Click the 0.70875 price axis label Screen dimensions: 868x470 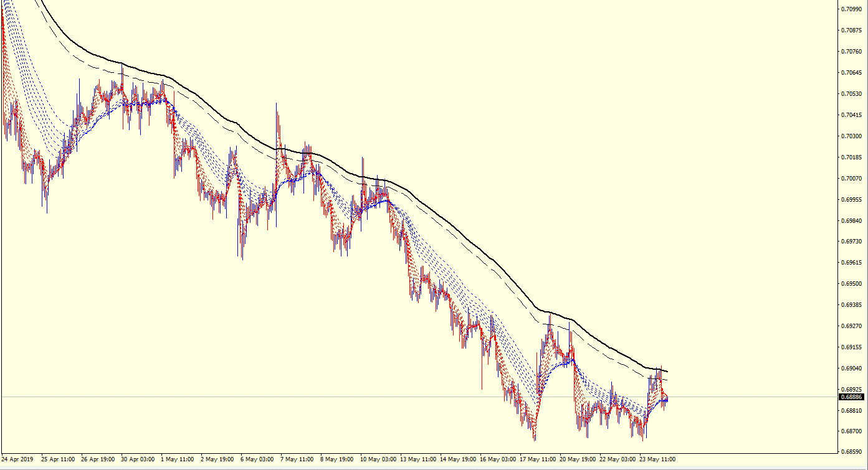click(851, 31)
